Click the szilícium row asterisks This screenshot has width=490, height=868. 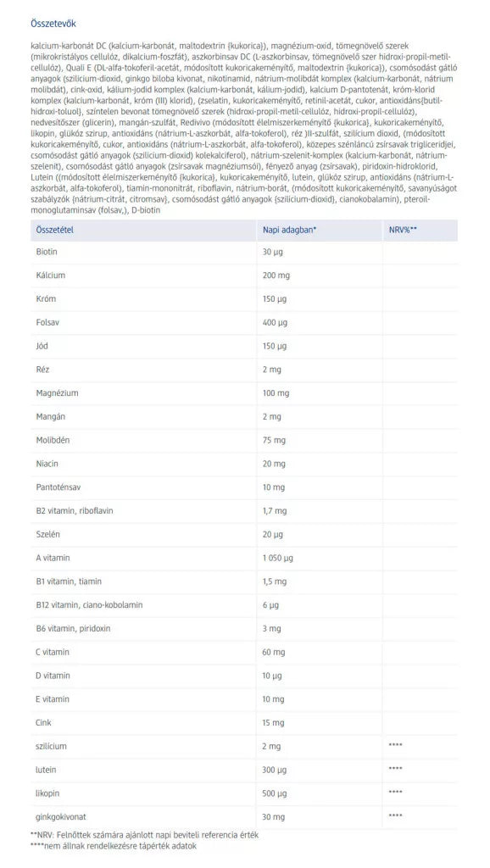pos(395,746)
